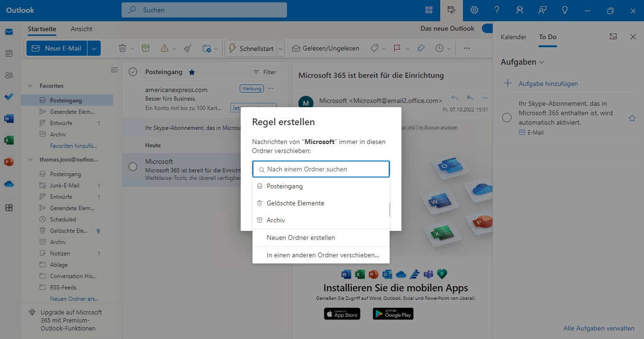Image resolution: width=644 pixels, height=339 pixels.
Task: Click the "Nach einem Ordner suchen" field
Action: click(x=322, y=169)
